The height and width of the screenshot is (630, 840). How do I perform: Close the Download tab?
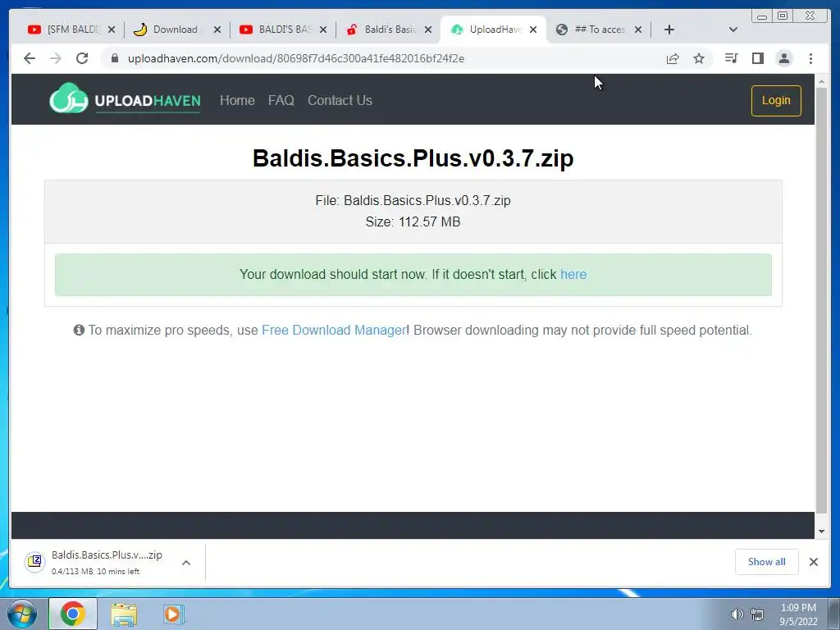click(x=217, y=30)
